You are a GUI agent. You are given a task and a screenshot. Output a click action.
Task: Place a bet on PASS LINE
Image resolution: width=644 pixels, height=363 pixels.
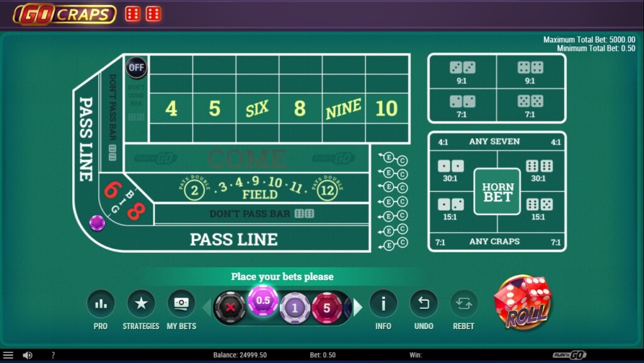(233, 239)
